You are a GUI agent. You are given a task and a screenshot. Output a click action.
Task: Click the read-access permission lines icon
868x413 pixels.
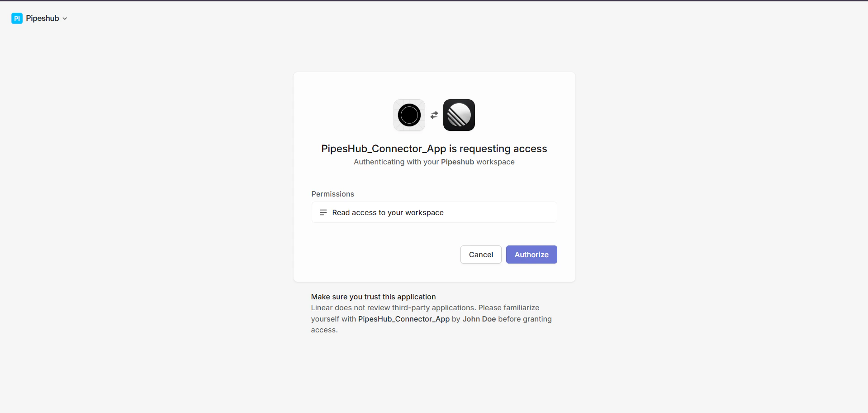pos(323,212)
